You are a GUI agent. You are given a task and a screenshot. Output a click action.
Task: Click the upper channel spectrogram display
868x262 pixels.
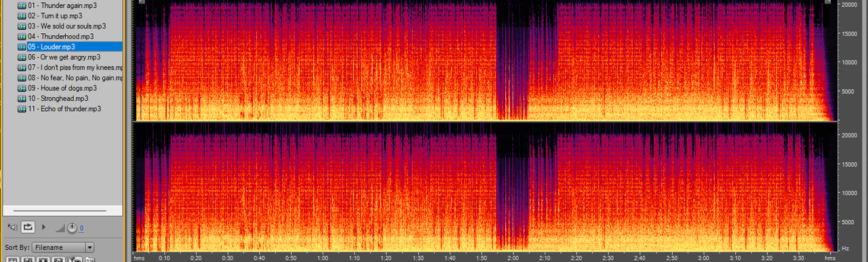(484, 61)
